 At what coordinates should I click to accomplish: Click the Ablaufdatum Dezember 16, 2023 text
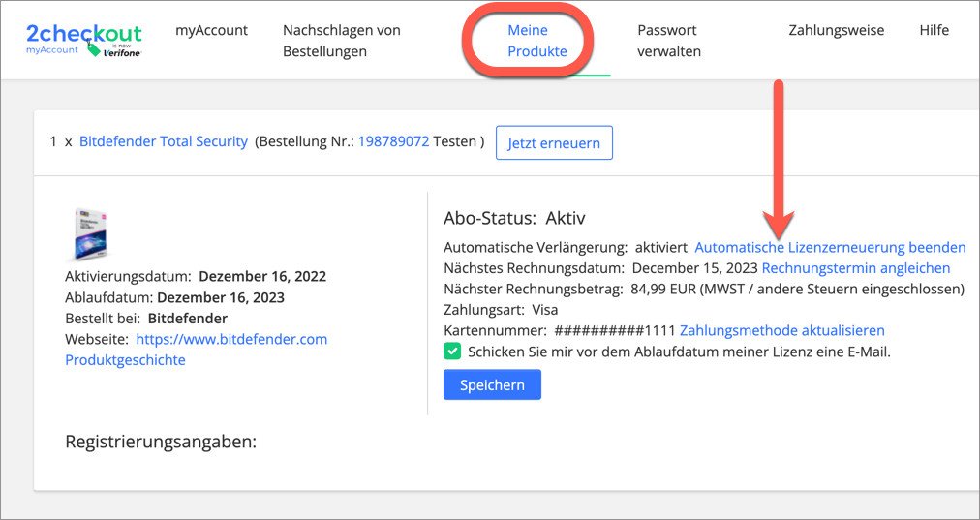(174, 297)
